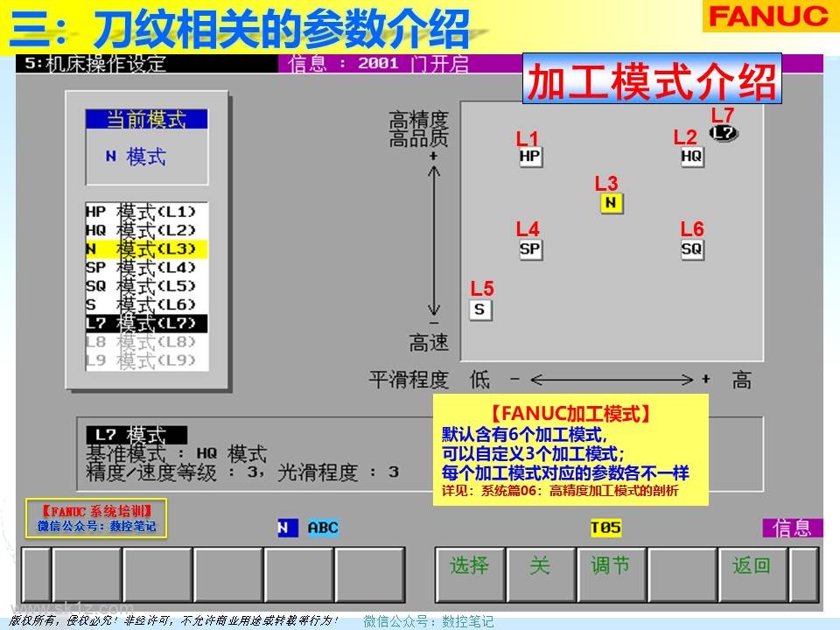
Task: Choose S 模式(L6) in the mode list
Action: coord(146,304)
